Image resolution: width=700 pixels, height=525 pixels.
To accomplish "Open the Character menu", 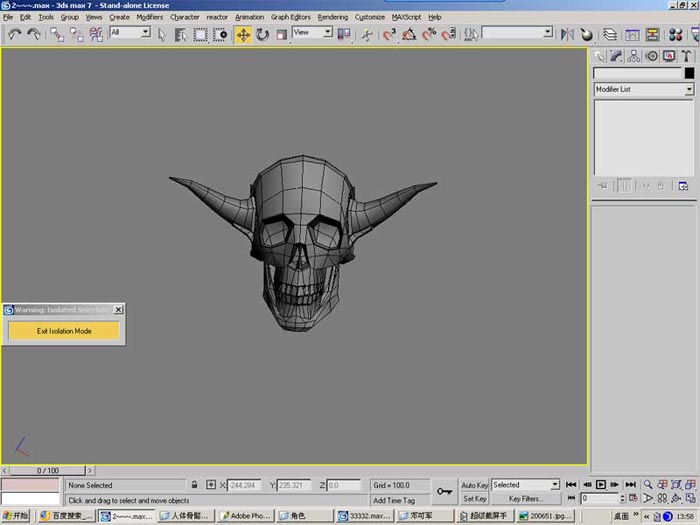I will 184,17.
